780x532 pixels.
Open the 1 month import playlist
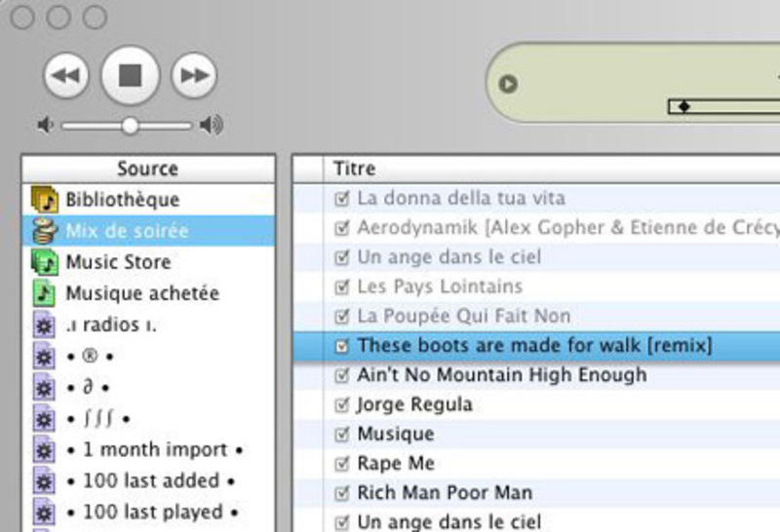click(x=148, y=450)
